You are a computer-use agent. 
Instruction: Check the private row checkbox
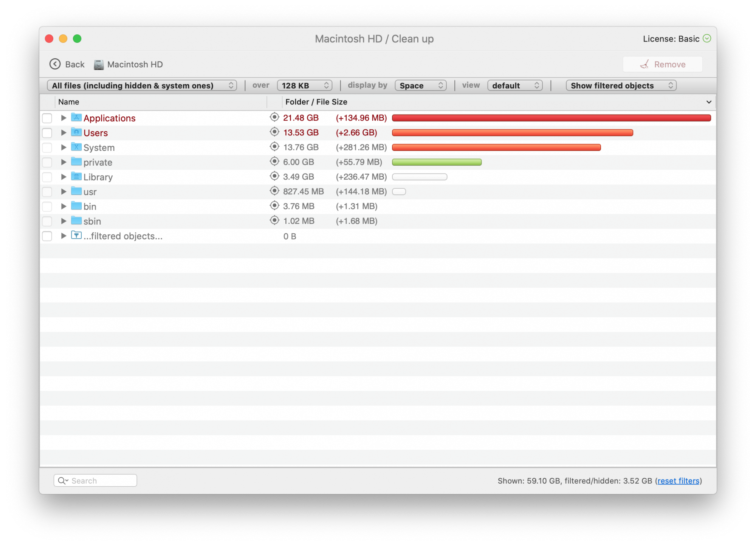click(x=47, y=163)
